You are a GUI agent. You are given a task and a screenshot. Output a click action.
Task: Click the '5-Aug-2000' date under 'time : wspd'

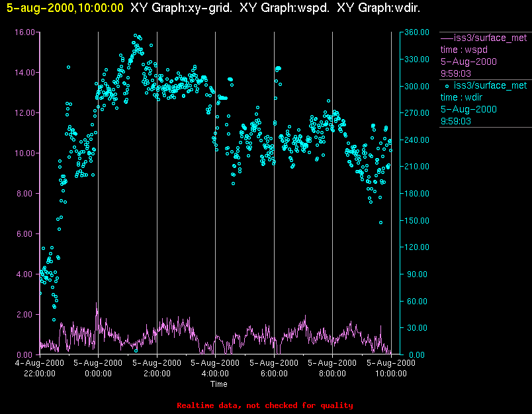[x=468, y=62]
